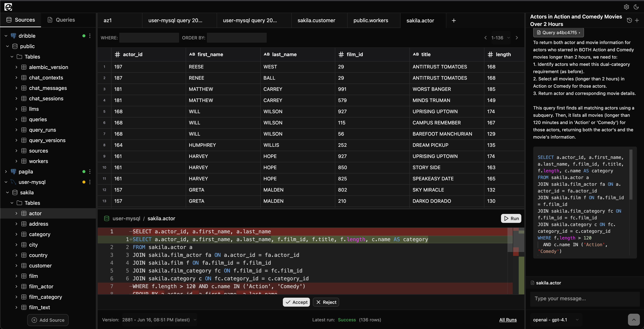644x329 pixels.
Task: Send message with arrow button
Action: point(634,320)
